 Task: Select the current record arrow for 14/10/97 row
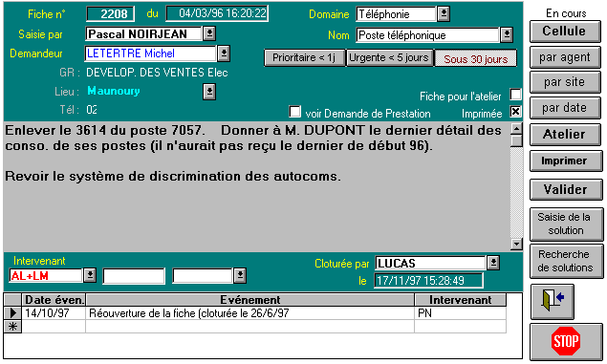pos(12,313)
